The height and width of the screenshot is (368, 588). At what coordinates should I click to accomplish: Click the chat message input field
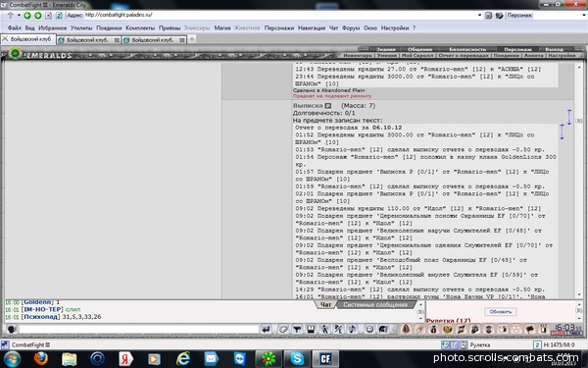coord(139,330)
